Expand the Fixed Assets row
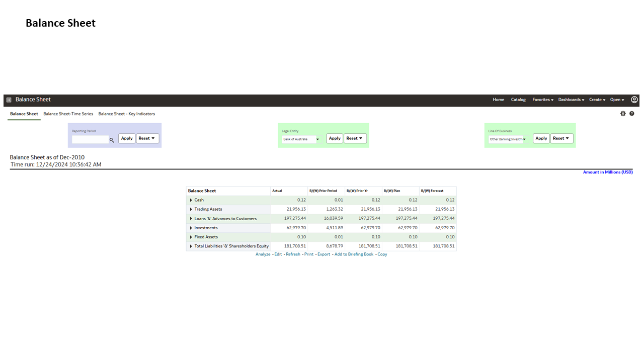 [191, 237]
